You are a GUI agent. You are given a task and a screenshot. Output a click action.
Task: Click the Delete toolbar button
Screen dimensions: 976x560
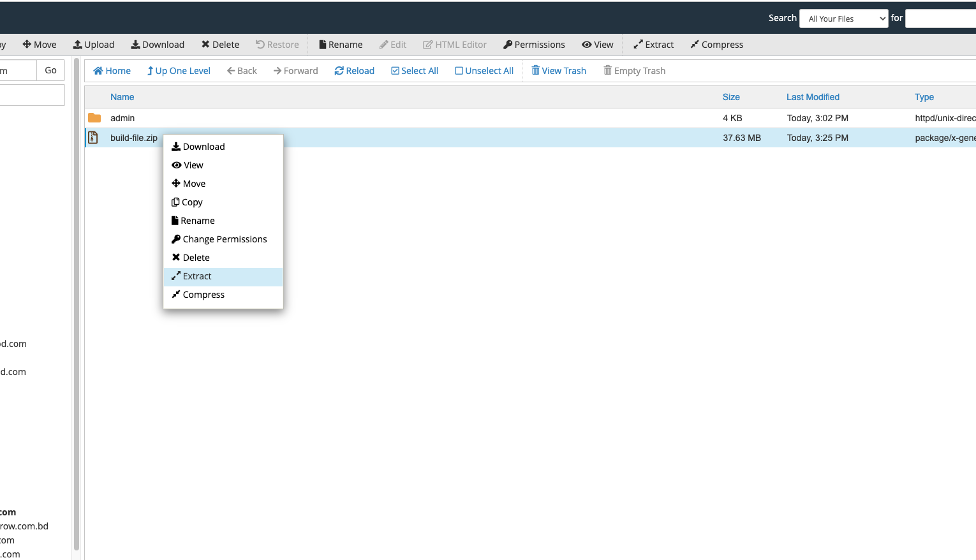coord(220,45)
